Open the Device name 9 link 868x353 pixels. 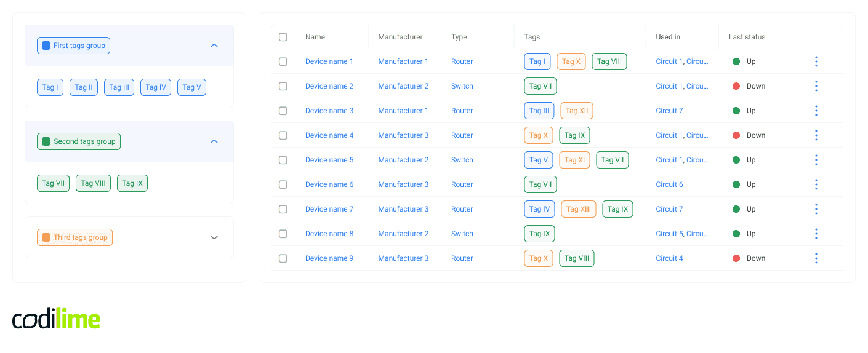tap(329, 258)
